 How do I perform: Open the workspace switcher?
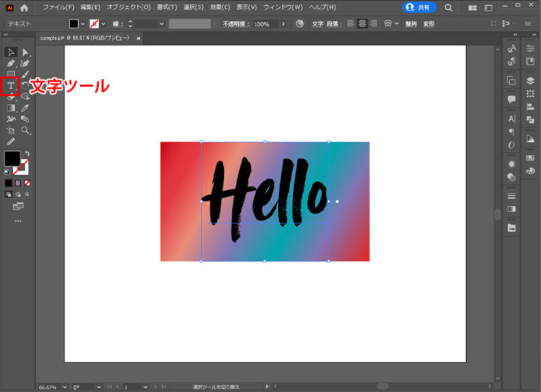(x=488, y=7)
